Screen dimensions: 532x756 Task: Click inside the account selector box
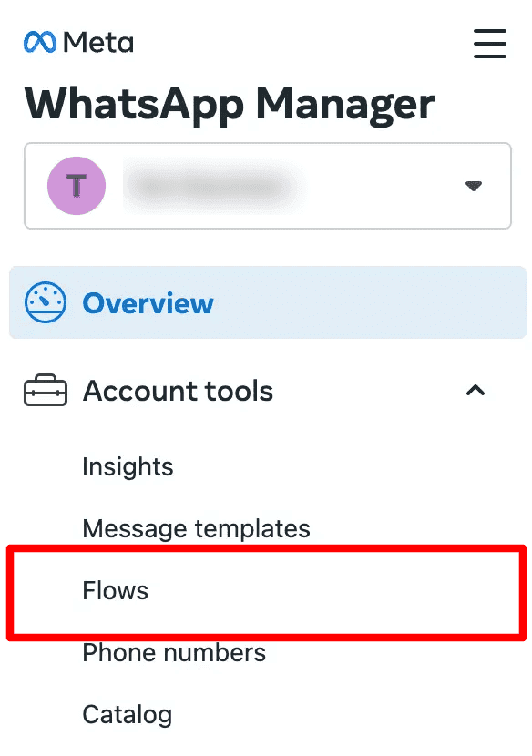click(x=267, y=186)
